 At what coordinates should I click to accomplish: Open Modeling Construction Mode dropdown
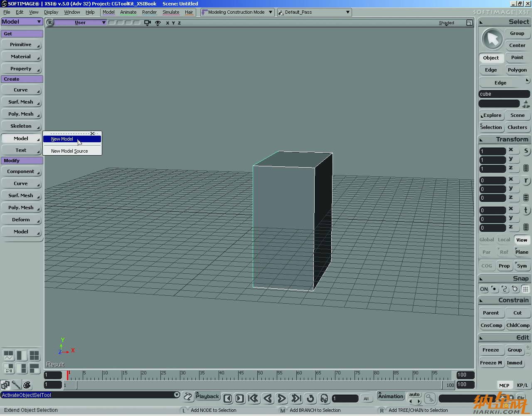coord(237,12)
